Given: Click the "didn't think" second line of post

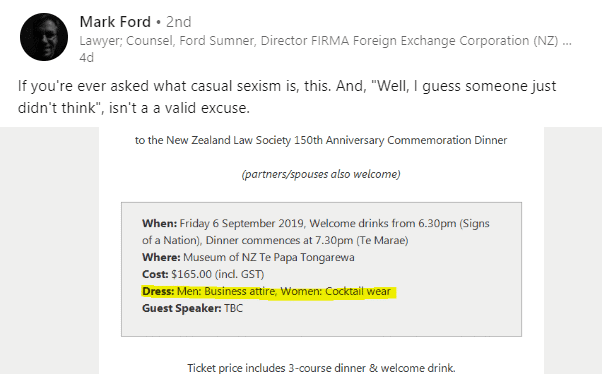Looking at the screenshot, I should 134,108.
